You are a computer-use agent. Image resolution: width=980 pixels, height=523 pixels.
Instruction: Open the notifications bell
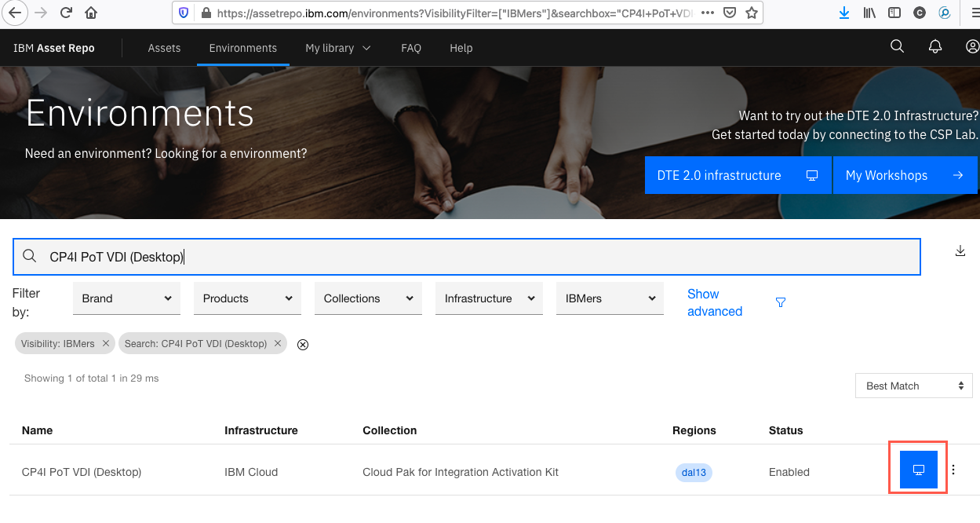[935, 47]
